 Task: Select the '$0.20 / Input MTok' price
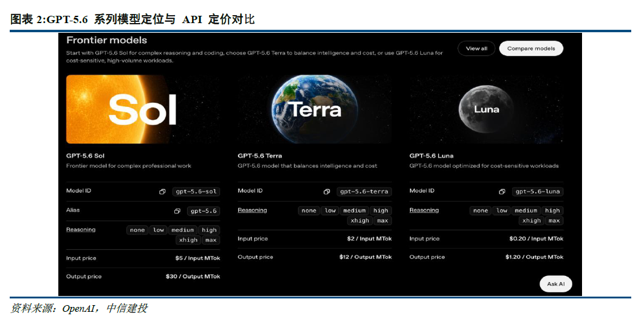536,239
